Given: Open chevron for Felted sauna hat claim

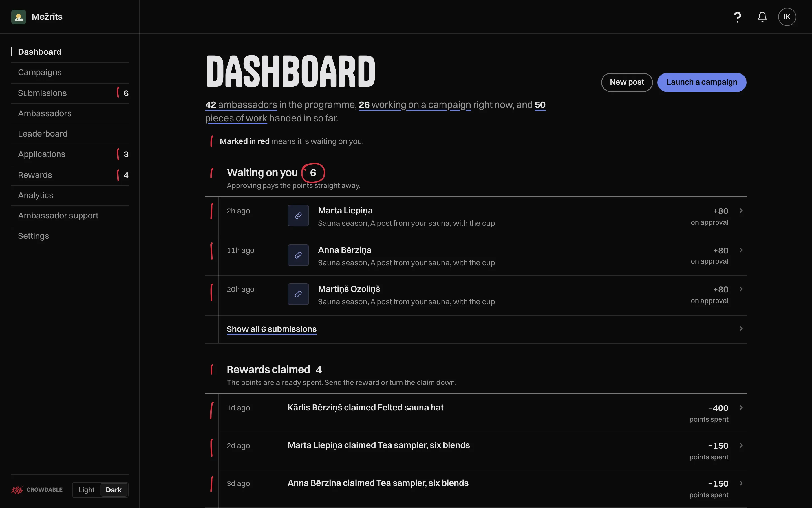Looking at the screenshot, I should pos(741,408).
